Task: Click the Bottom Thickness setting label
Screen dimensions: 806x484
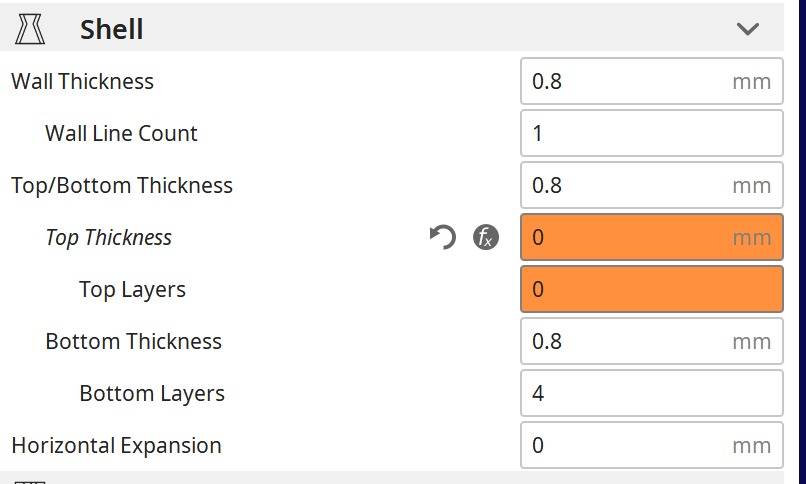Action: point(133,341)
